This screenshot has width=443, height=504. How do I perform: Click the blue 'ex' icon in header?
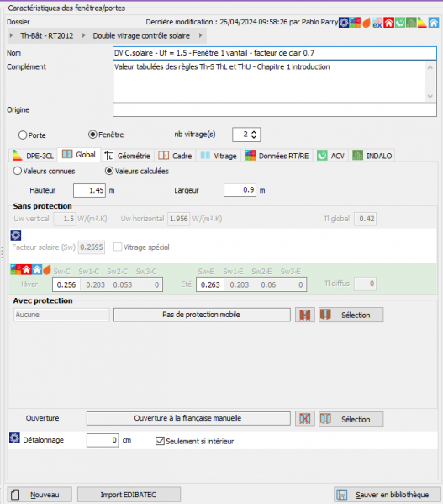click(377, 24)
